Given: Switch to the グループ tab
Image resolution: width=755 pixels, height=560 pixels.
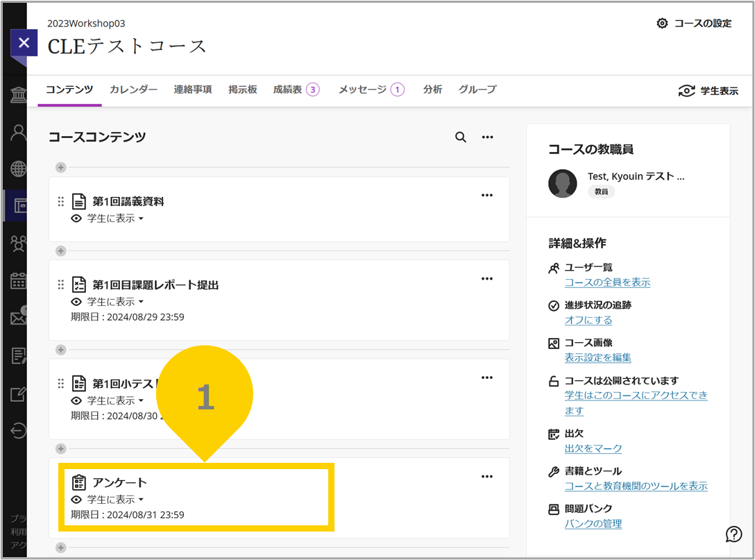Looking at the screenshot, I should coord(477,90).
